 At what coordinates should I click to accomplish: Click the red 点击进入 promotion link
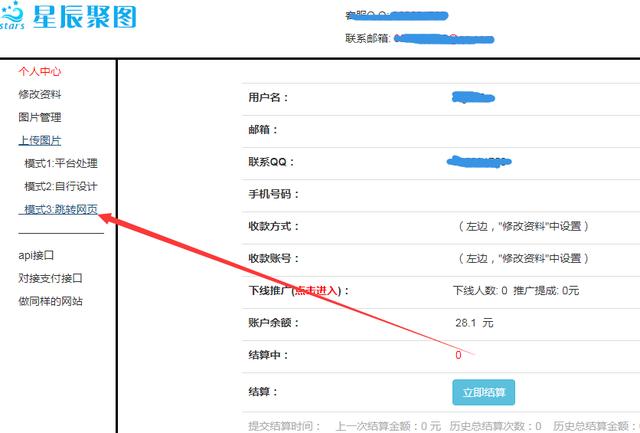click(316, 291)
